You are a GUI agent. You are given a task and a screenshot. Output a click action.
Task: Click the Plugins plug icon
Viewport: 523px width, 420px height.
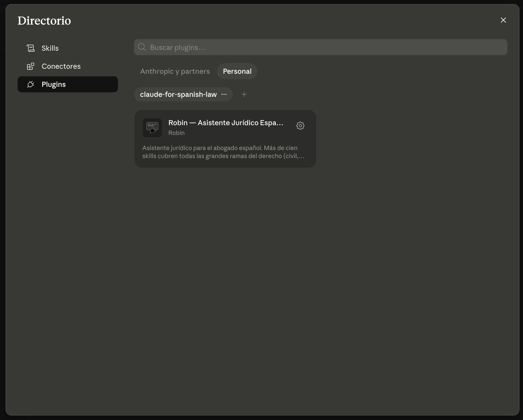[31, 84]
